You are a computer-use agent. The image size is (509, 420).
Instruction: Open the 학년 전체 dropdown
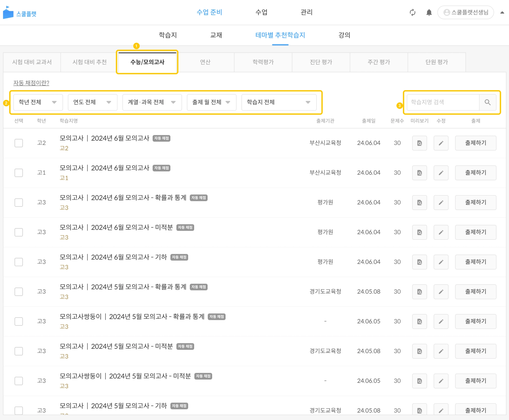[x=38, y=102]
